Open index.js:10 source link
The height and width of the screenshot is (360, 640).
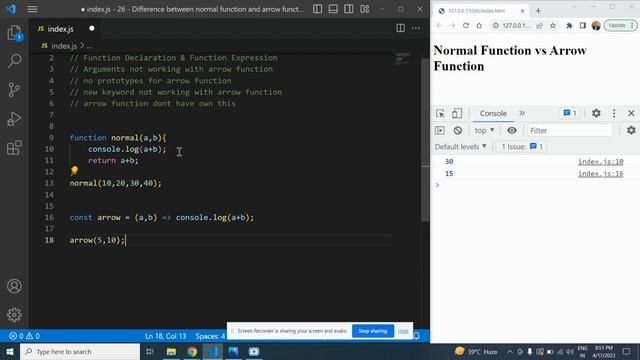click(x=600, y=162)
